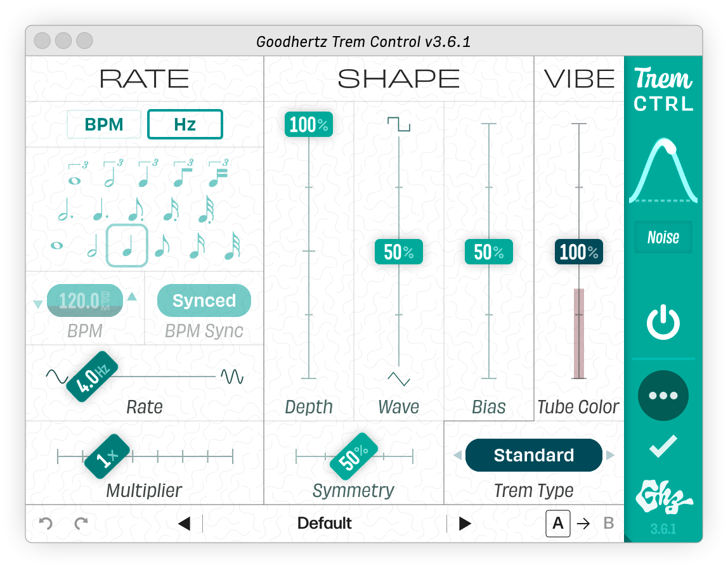Redo the last undone change
The width and height of the screenshot is (728, 568).
[81, 524]
